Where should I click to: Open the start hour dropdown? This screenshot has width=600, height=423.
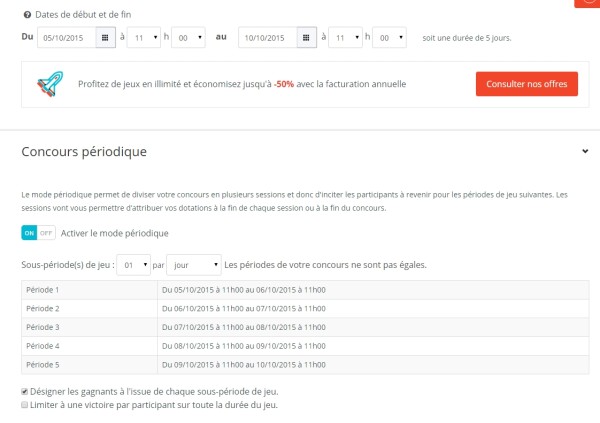click(143, 38)
